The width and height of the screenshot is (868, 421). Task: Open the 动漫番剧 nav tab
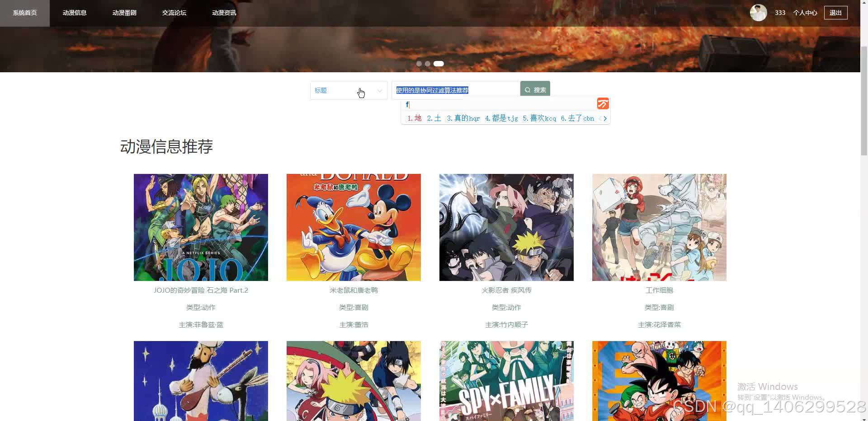point(124,13)
